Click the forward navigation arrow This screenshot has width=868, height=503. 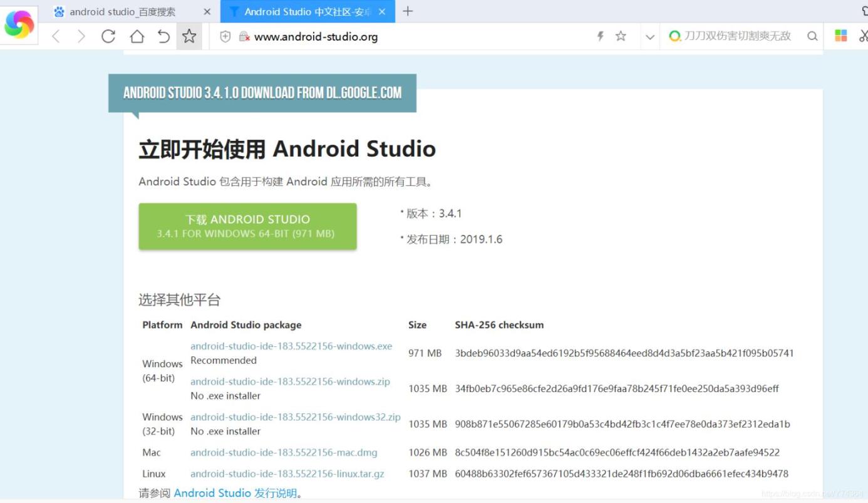click(x=81, y=36)
